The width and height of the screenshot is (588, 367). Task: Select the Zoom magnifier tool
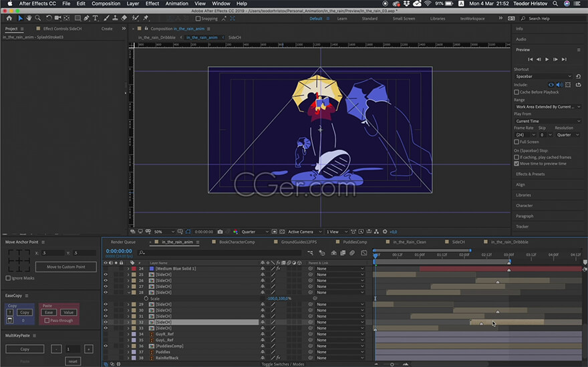(38, 18)
